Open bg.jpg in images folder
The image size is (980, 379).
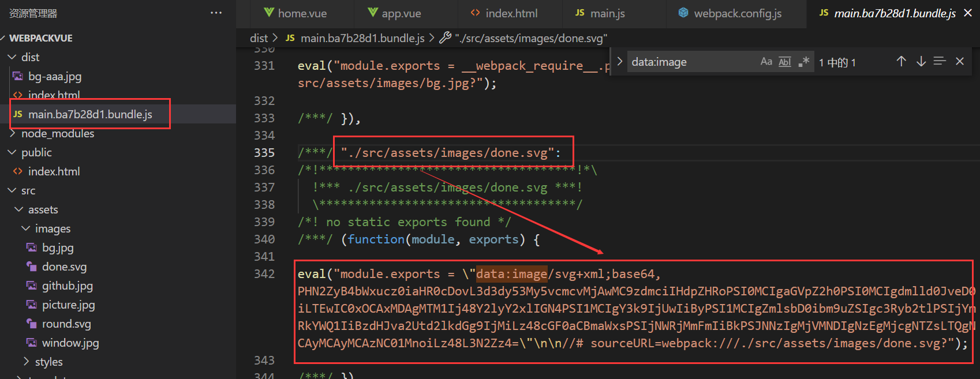pyautogui.click(x=58, y=247)
